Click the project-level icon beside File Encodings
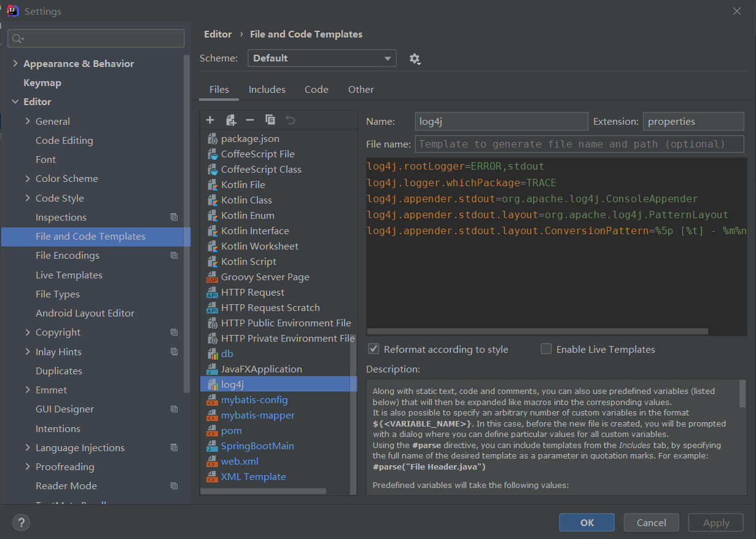 [174, 255]
